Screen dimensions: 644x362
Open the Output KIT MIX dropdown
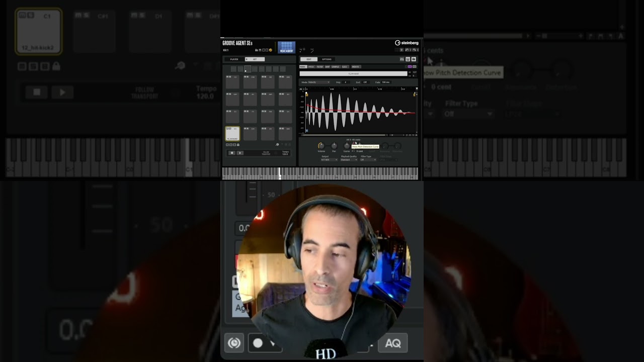point(329,159)
